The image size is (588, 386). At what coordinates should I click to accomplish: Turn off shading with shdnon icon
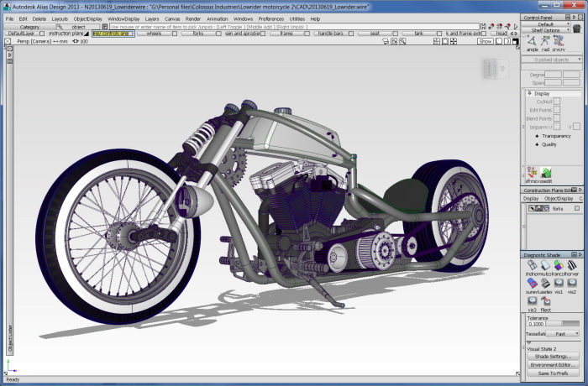pyautogui.click(x=532, y=265)
